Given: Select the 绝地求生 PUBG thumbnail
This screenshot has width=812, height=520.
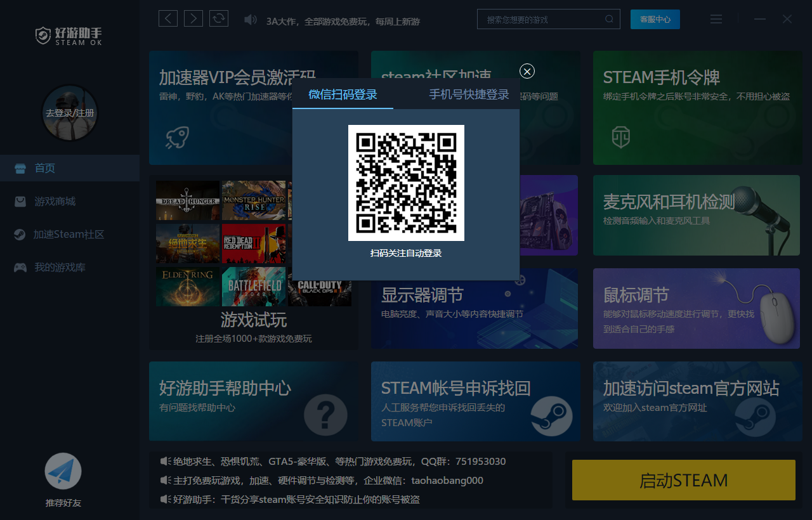Looking at the screenshot, I should (x=188, y=243).
